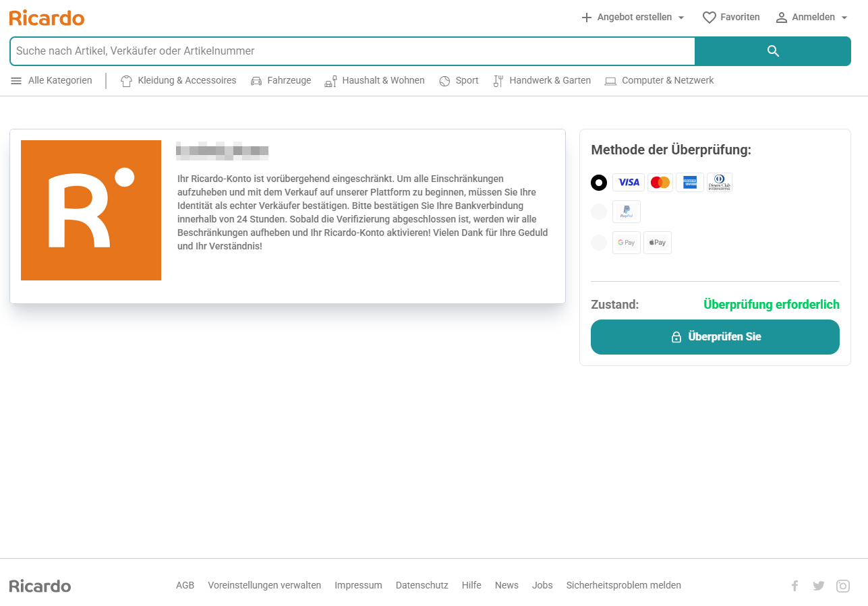Click the laptop icon for Computer & Netzwerk
The width and height of the screenshot is (868, 606).
coord(610,81)
